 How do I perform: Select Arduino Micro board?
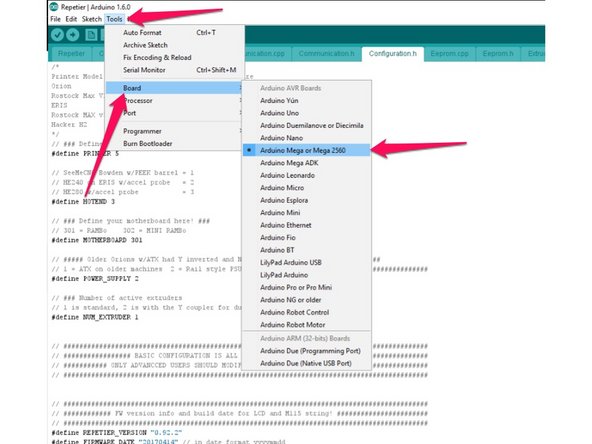click(x=306, y=188)
